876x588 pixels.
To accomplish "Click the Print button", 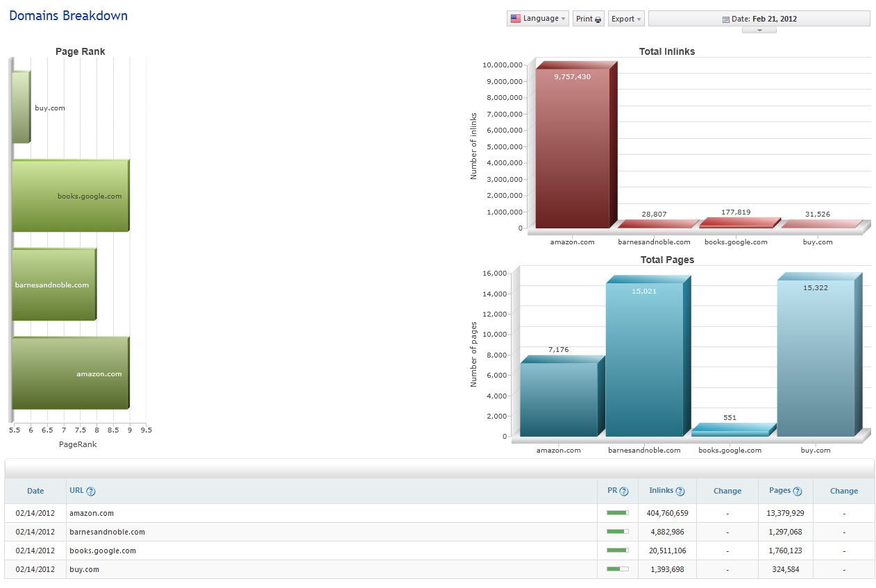I will [x=588, y=19].
